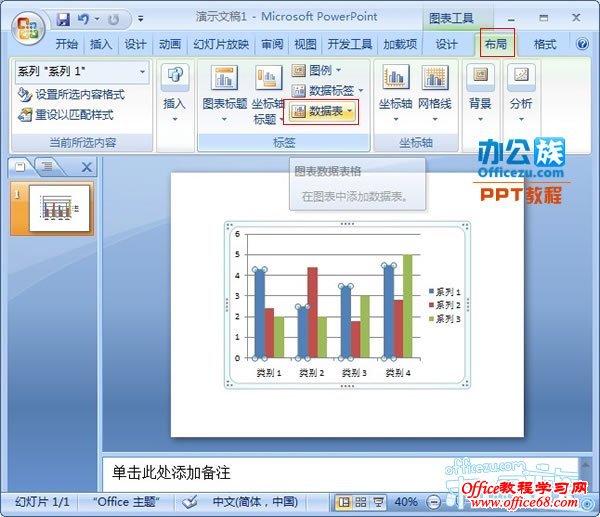
Task: Undo the last action
Action: [83, 19]
